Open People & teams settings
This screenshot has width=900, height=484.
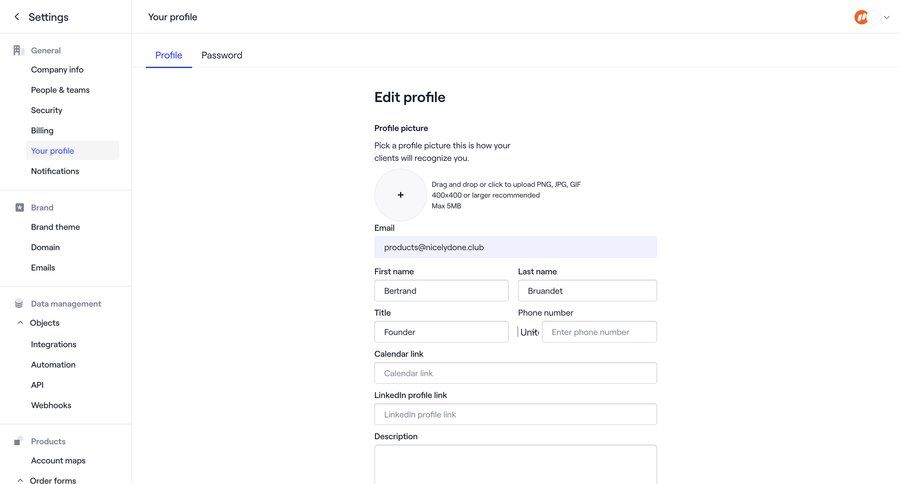point(60,90)
